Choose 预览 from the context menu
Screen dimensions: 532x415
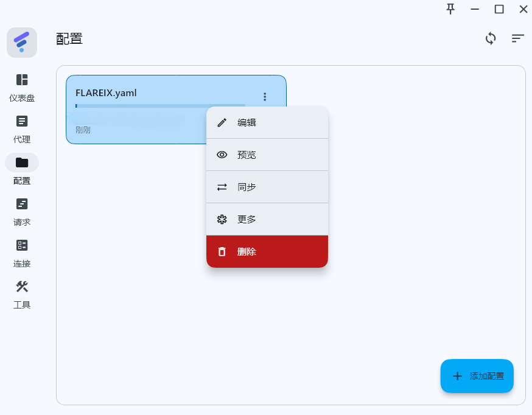coord(267,155)
